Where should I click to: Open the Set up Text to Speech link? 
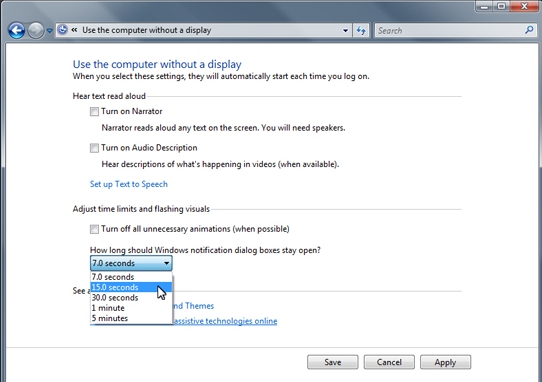coord(129,184)
